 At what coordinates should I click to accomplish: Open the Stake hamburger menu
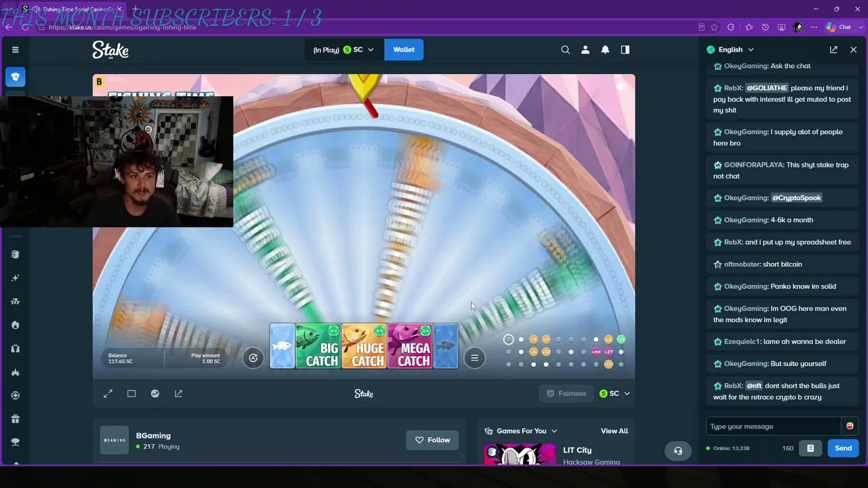click(x=15, y=49)
